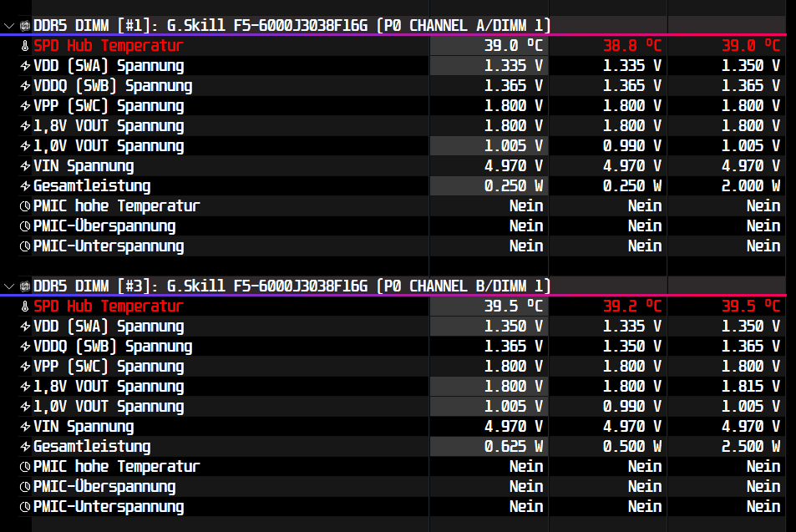Screen dimensions: 796x532
Task: Click bolt icon beside DIMM [#3] VDD (SWA) Spannung
Action: pos(25,327)
